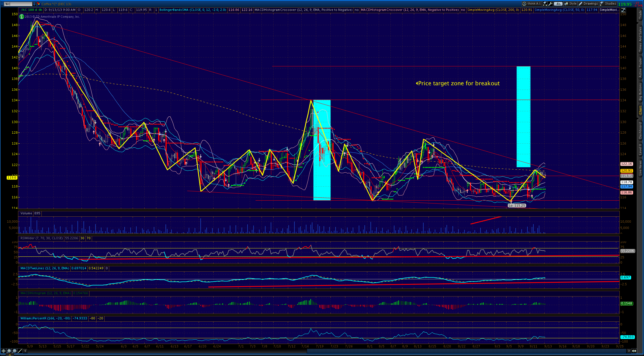
Task: Click the RSIWilder study label
Action: click(x=42, y=238)
